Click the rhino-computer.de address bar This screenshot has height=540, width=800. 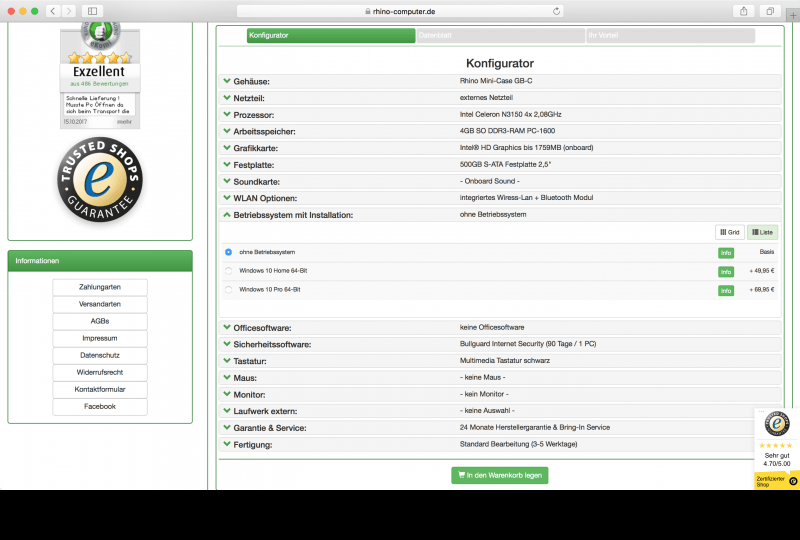400,11
